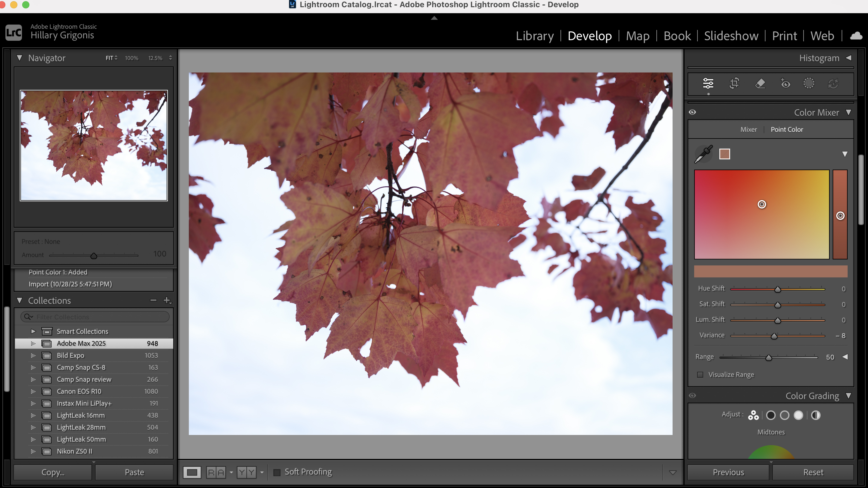Click the Edit sliders icon
The width and height of the screenshot is (868, 488).
(x=708, y=83)
